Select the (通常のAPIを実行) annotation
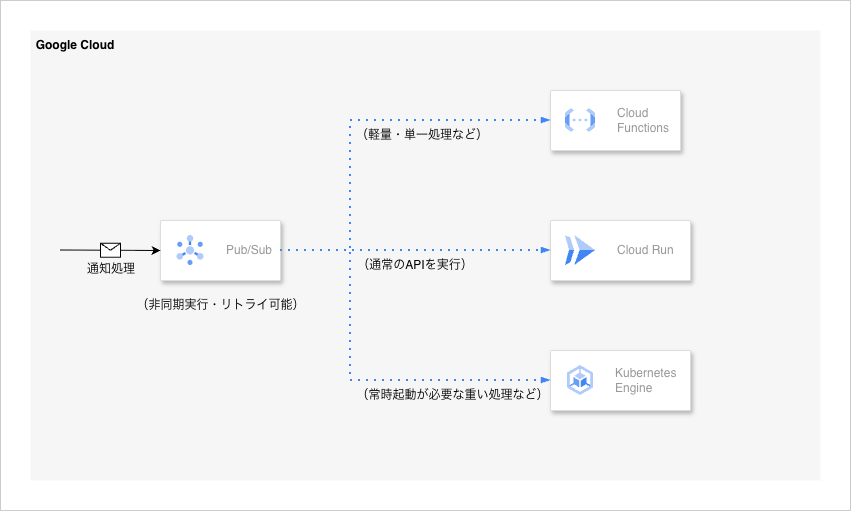The image size is (851, 511). point(414,265)
